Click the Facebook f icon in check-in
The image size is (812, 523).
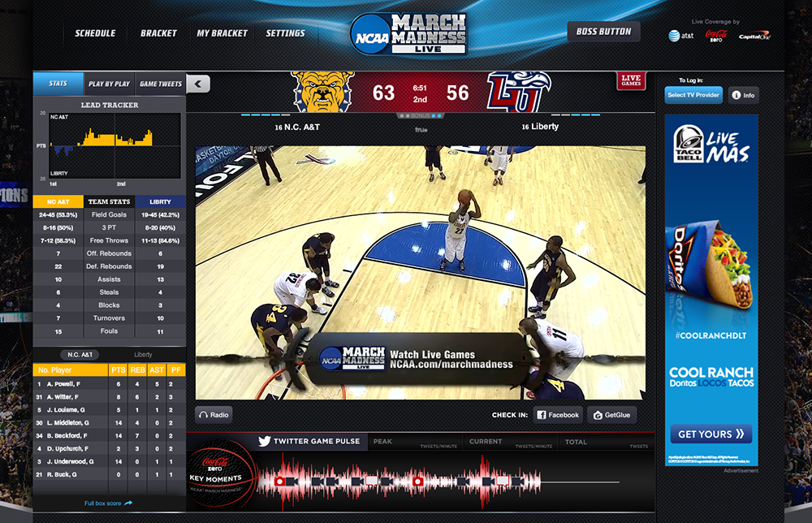[541, 415]
